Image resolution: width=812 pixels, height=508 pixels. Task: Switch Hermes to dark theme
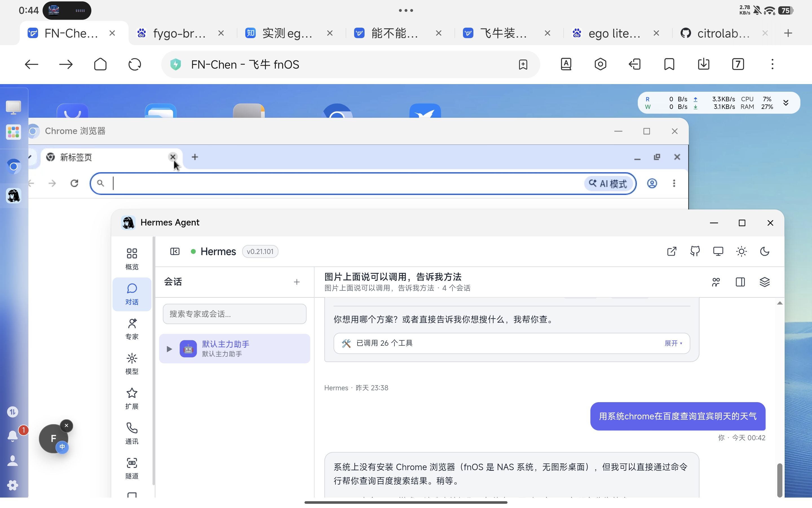765,251
